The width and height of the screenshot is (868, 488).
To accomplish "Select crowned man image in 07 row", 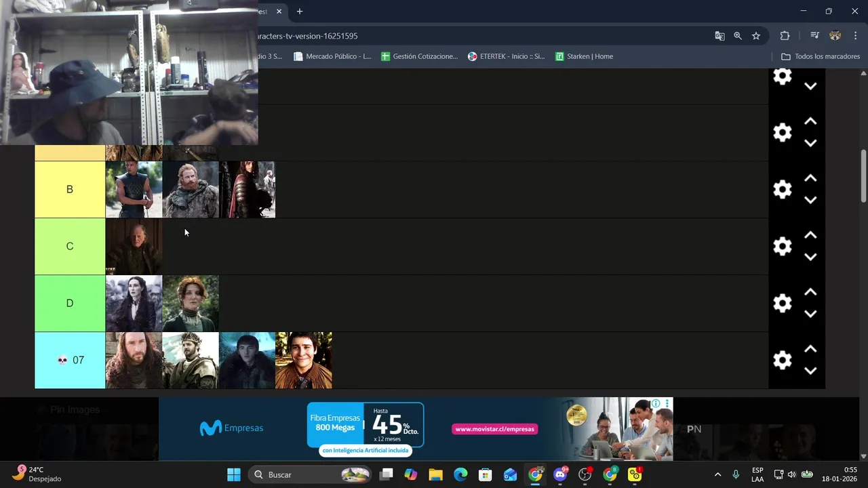I will (191, 360).
